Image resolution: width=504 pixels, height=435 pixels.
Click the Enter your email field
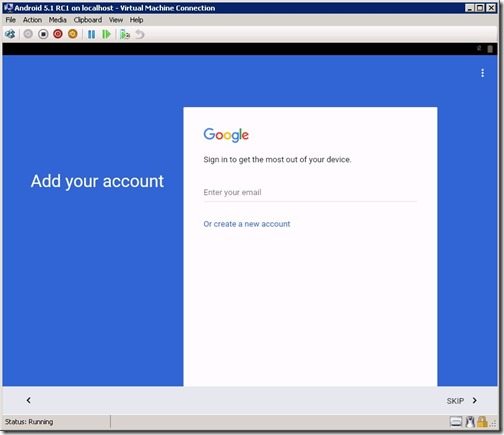pos(310,193)
